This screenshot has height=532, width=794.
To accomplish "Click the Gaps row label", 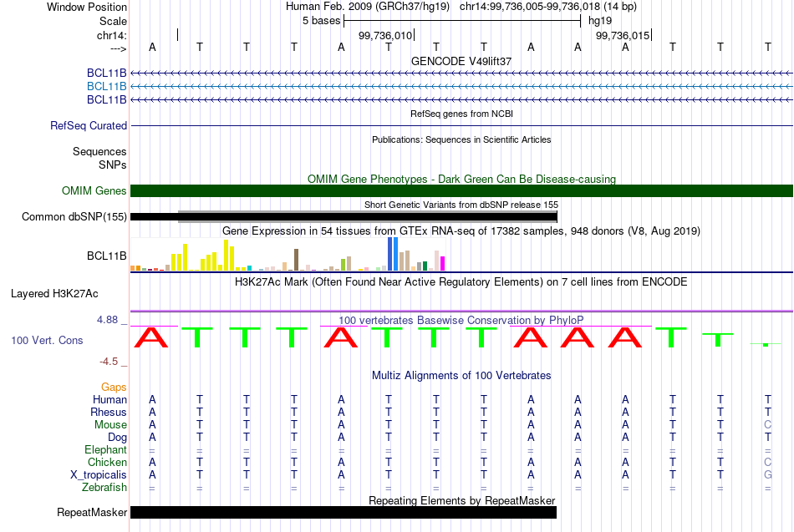I will (114, 388).
